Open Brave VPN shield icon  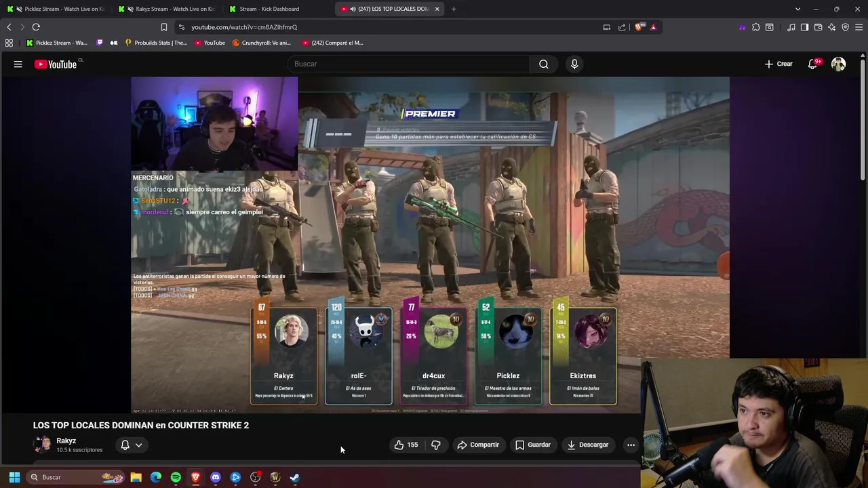846,27
